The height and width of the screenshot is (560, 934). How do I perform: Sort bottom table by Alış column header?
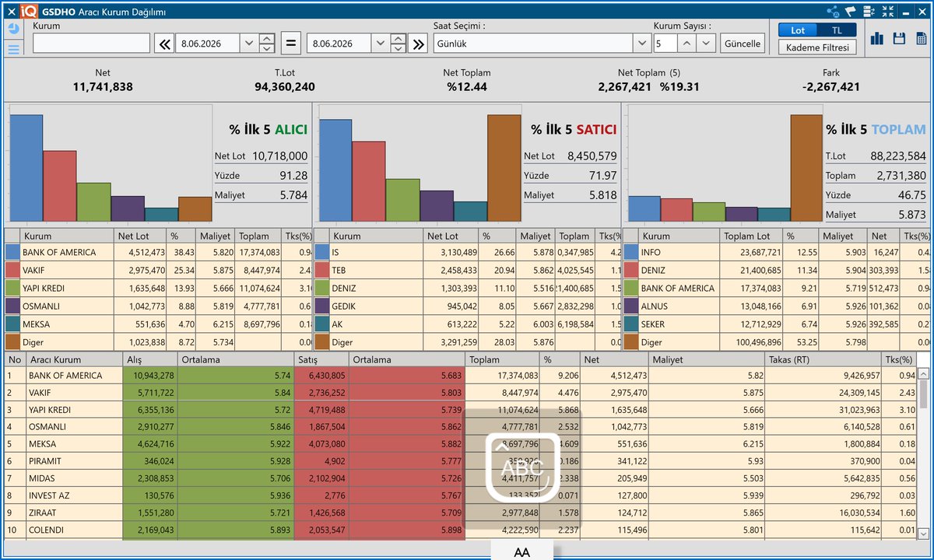(x=151, y=359)
